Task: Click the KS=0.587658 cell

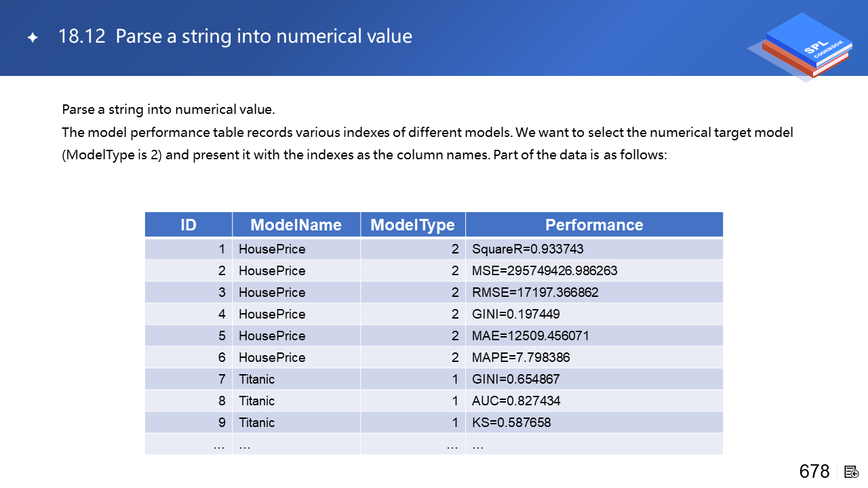Action: coord(511,422)
